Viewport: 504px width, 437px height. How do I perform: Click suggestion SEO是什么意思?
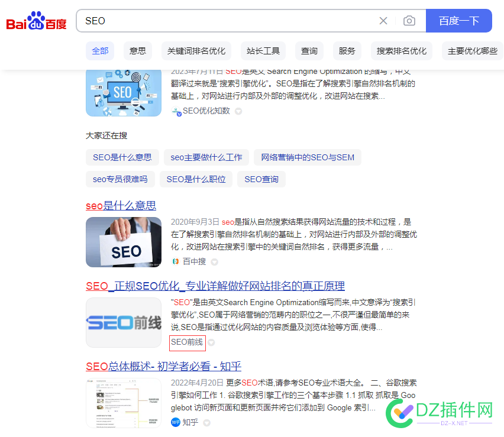click(x=122, y=157)
